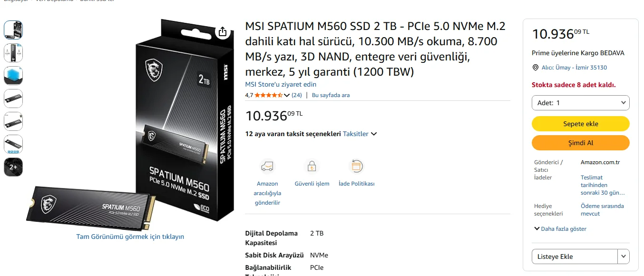
Task: Click the Sepete ekle button
Action: pos(580,124)
